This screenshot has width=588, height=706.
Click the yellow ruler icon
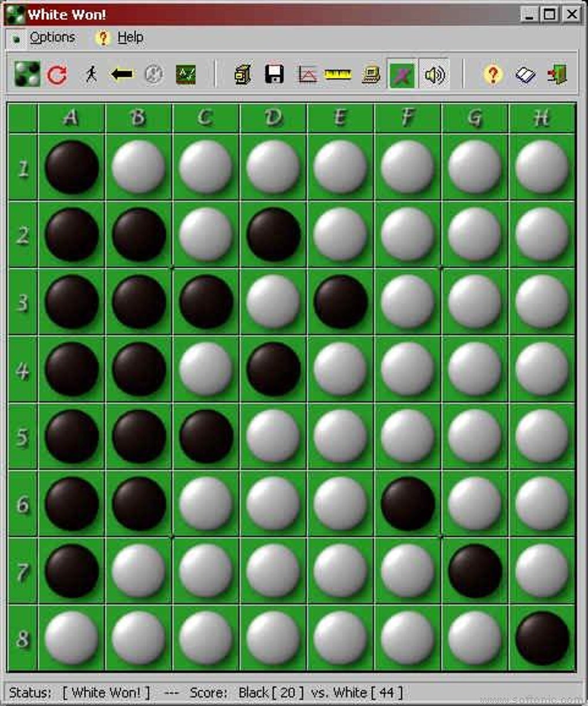(338, 74)
